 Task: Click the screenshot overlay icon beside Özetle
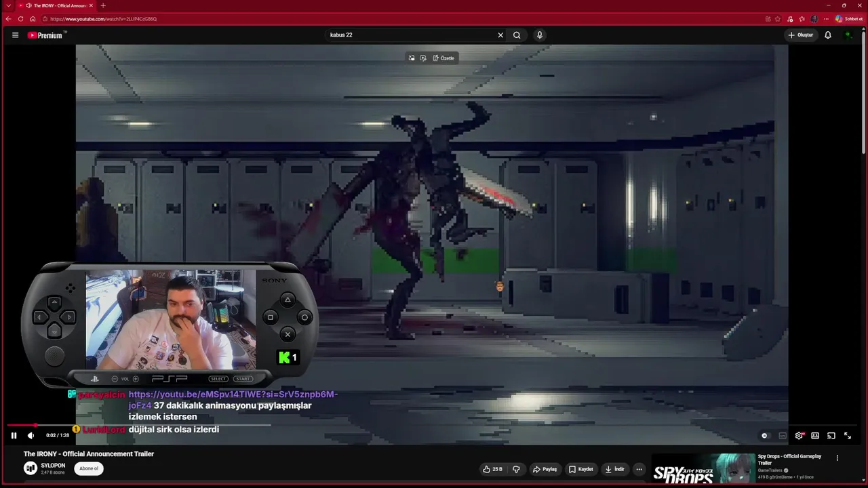tap(423, 58)
